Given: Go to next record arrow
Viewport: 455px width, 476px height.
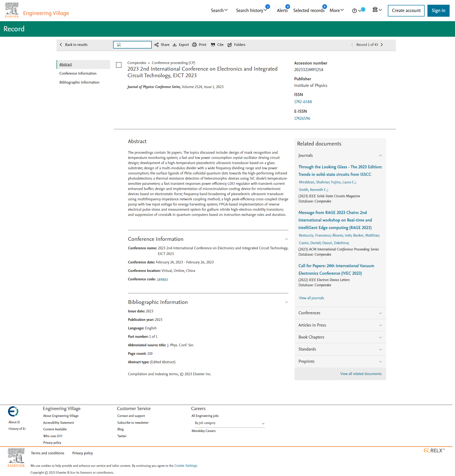Looking at the screenshot, I should [x=382, y=45].
